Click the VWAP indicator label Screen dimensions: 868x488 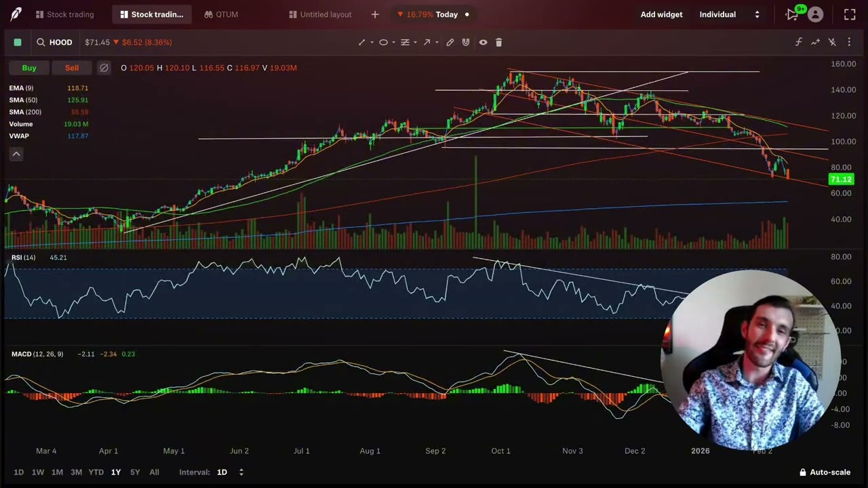[19, 136]
